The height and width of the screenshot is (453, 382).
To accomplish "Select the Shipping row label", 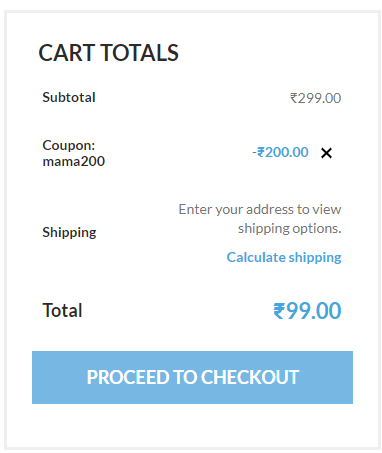I will [x=69, y=232].
